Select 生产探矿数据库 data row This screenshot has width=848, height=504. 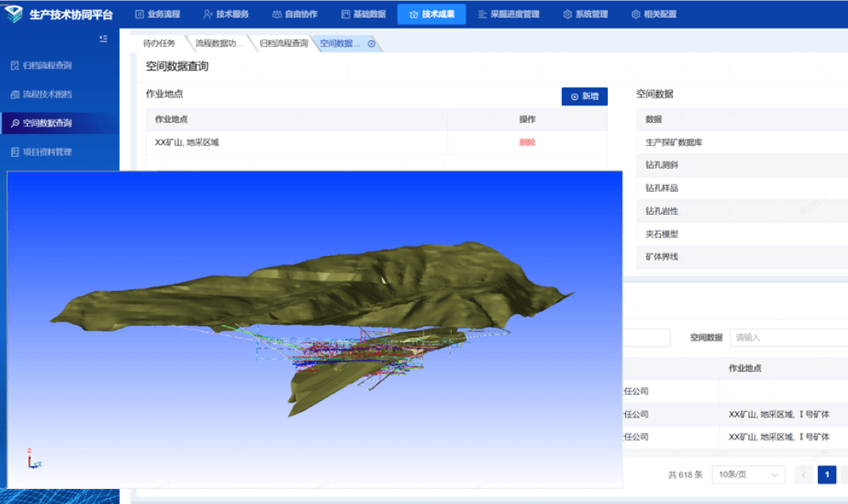(742, 142)
